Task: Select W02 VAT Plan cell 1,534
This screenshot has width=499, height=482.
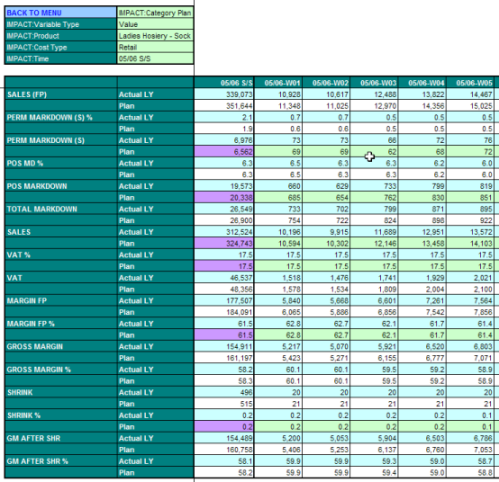Action: (326, 289)
